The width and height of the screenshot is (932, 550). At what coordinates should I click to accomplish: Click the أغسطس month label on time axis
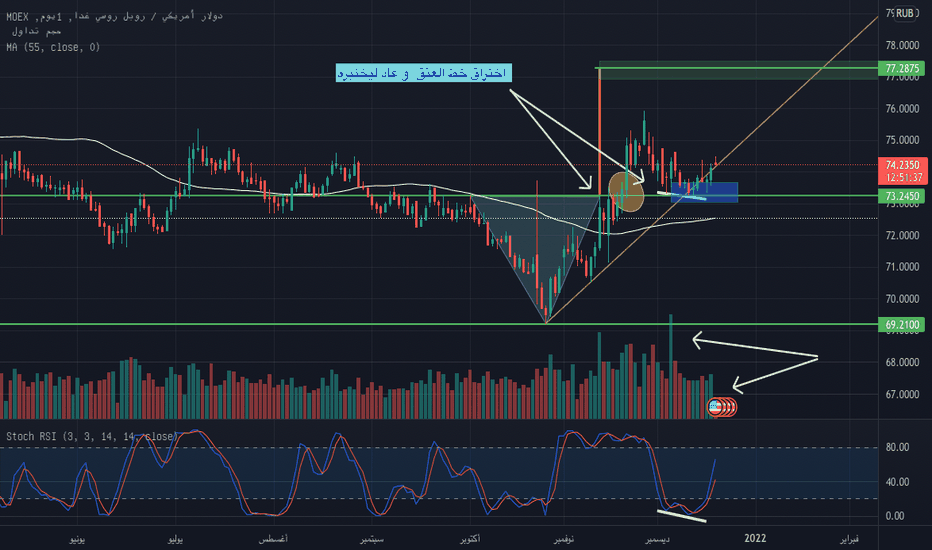point(273,539)
